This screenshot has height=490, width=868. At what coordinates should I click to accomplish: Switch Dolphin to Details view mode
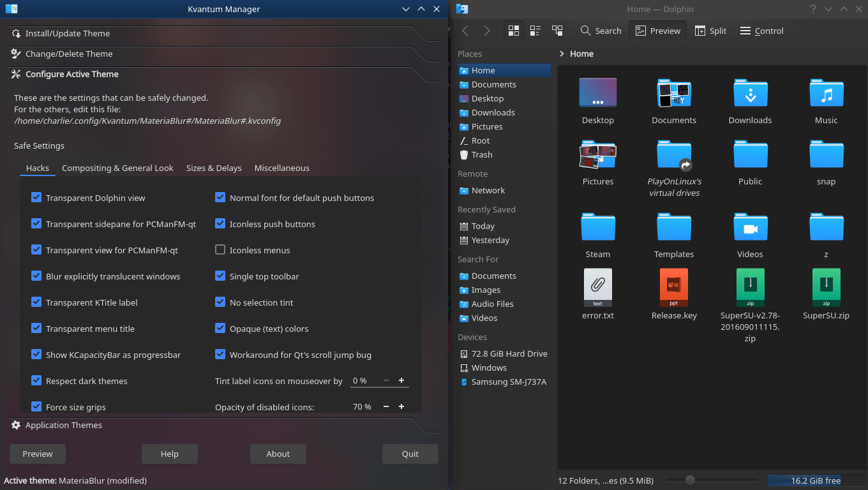(x=557, y=31)
